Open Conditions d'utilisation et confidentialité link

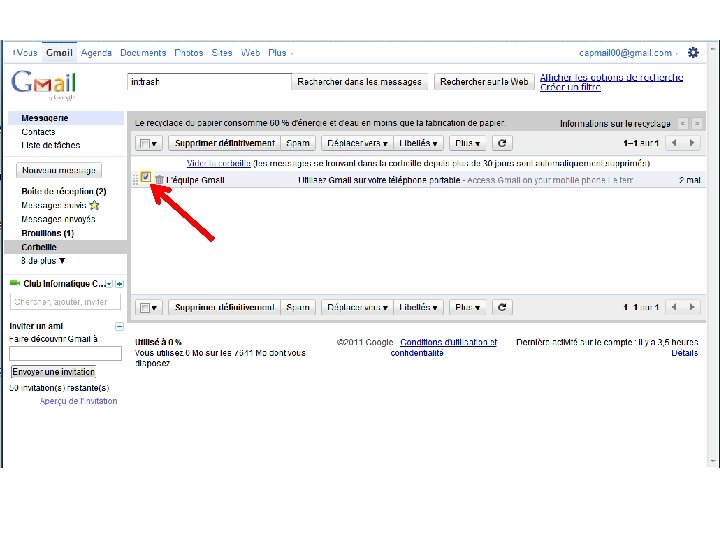[444, 348]
